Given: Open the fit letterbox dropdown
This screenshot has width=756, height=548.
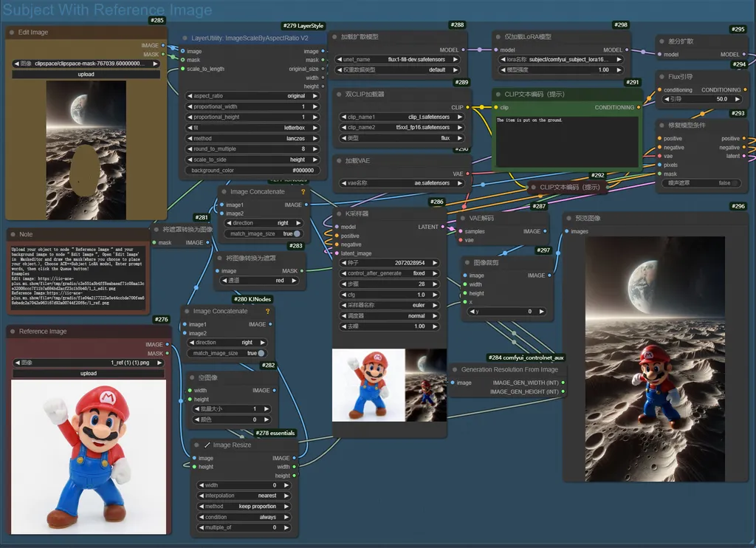Looking at the screenshot, I should [x=252, y=128].
